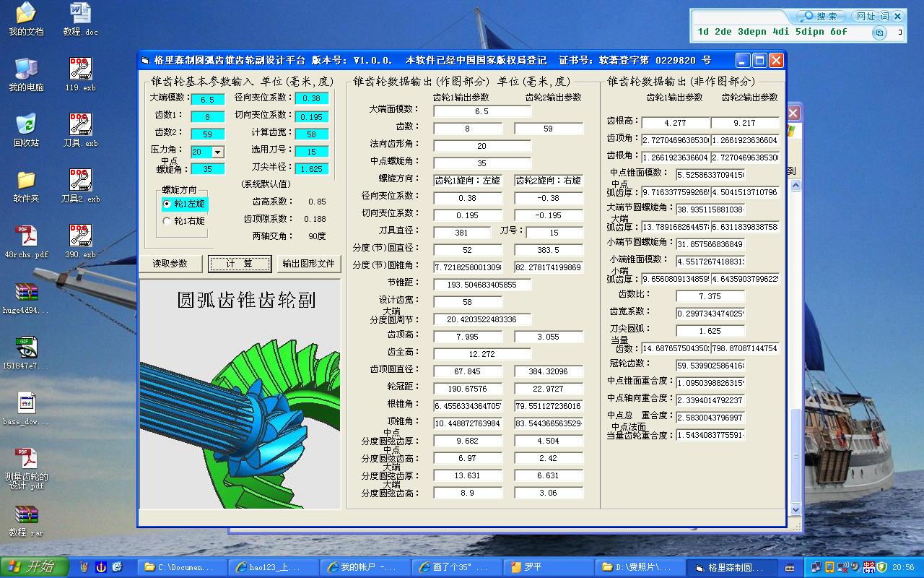This screenshot has width=924, height=578.
Task: Click the 节锥距 output value 193.504683405855
Action: (482, 285)
